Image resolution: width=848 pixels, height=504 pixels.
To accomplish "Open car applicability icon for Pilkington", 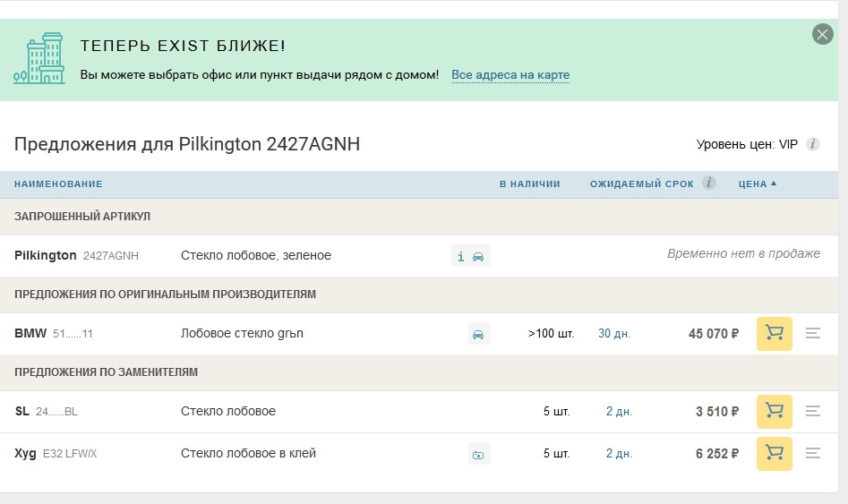I will 478,256.
